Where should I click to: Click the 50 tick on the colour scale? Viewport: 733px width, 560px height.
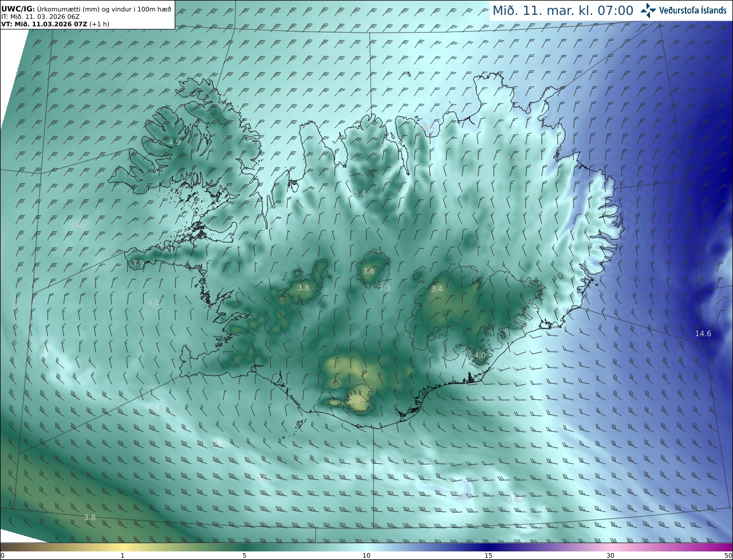(728, 555)
